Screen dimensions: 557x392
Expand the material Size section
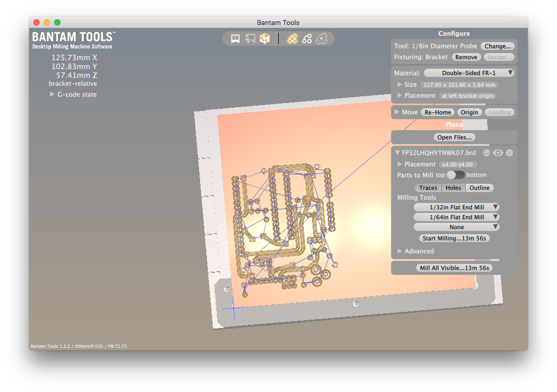pyautogui.click(x=400, y=84)
